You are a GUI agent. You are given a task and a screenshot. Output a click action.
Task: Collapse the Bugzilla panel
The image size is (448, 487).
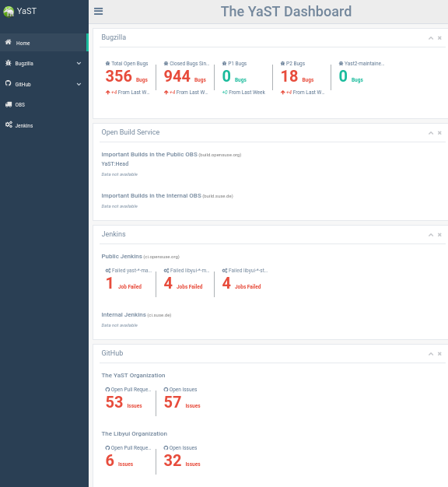pyautogui.click(x=431, y=38)
